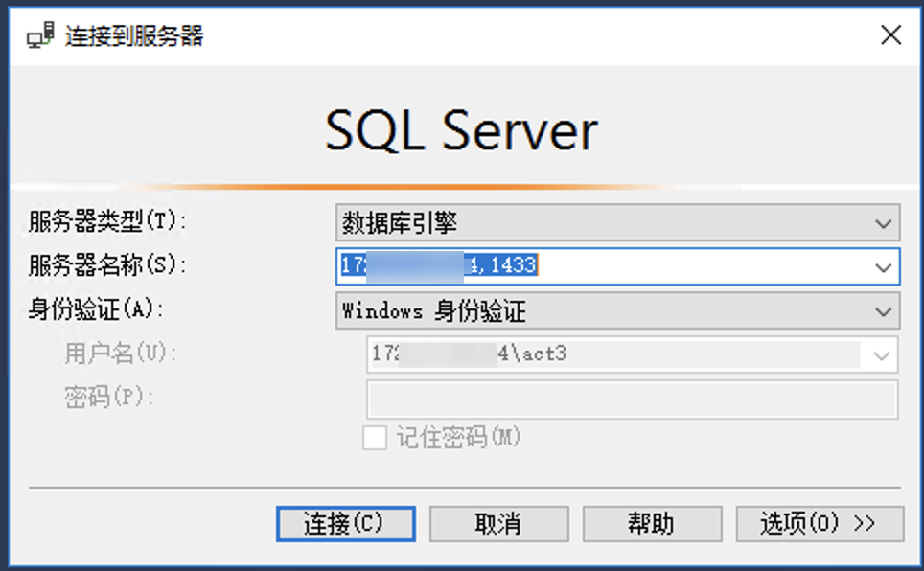924x571 pixels.
Task: Focus the 密码 input field
Action: pos(631,400)
